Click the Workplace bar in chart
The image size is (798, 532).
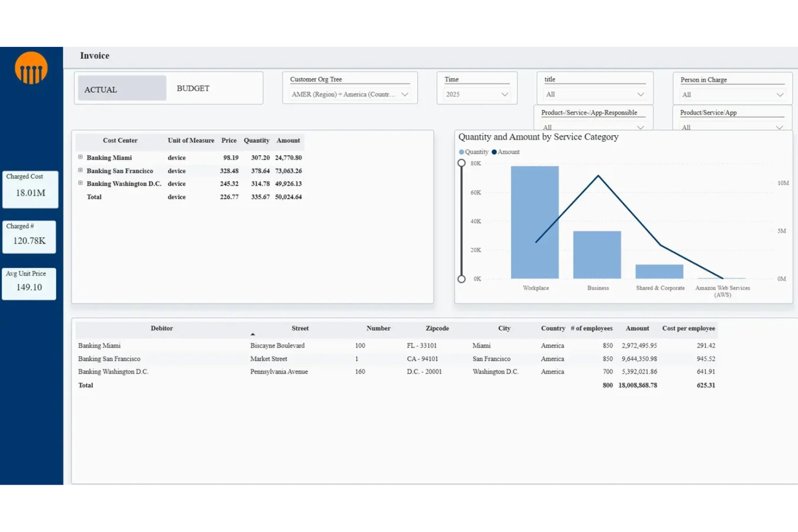pos(535,222)
